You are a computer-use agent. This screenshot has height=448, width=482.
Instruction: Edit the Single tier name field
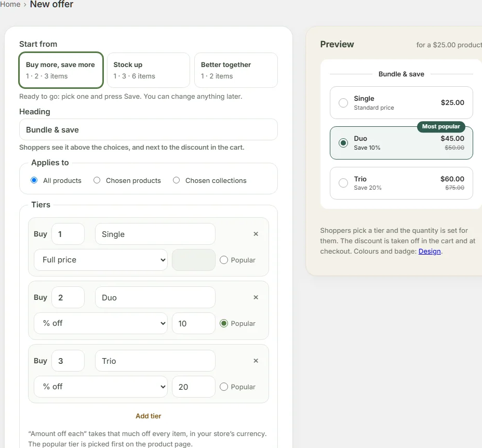155,234
